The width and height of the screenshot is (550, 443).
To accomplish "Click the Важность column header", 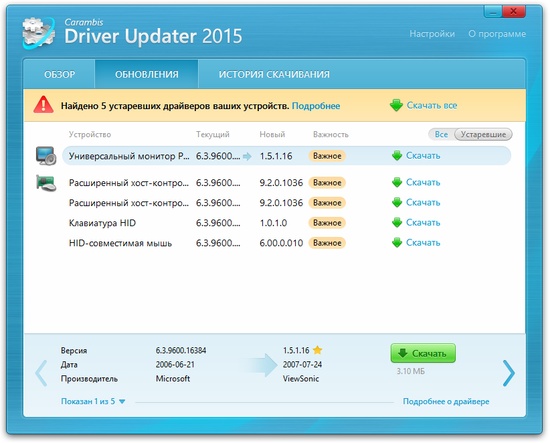I will 331,134.
